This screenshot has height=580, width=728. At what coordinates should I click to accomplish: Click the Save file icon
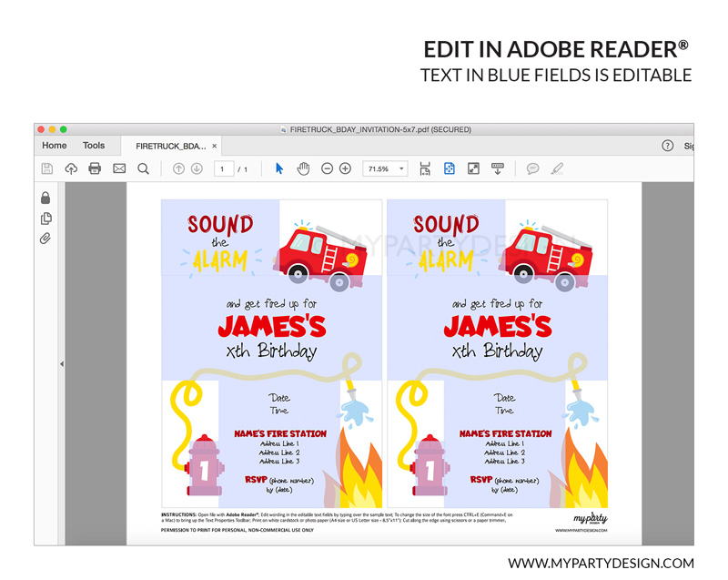click(x=47, y=168)
